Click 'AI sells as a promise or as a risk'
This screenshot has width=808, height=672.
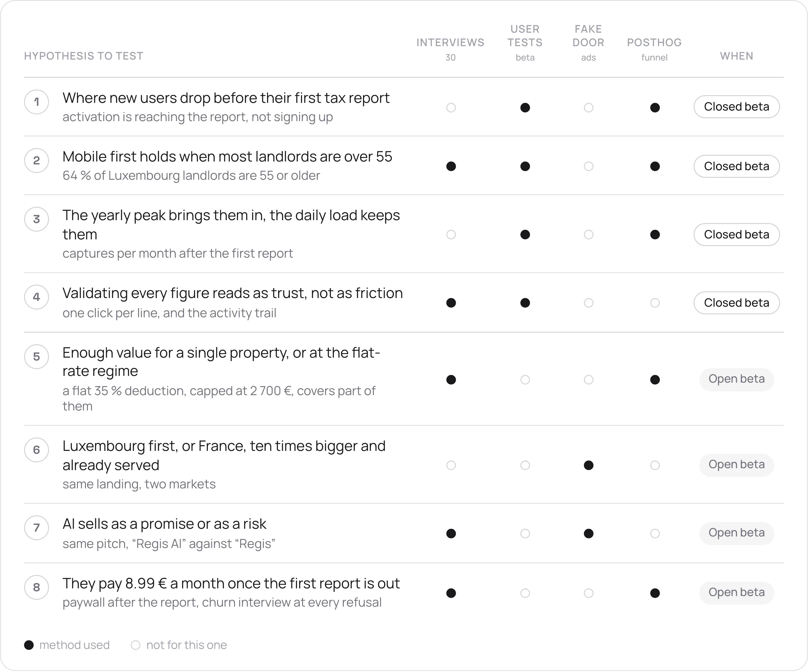click(164, 524)
